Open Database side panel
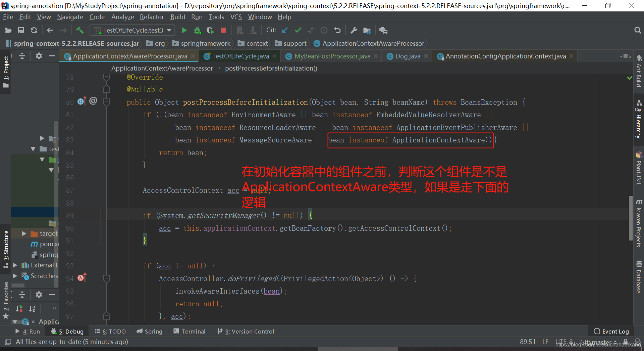 click(639, 277)
